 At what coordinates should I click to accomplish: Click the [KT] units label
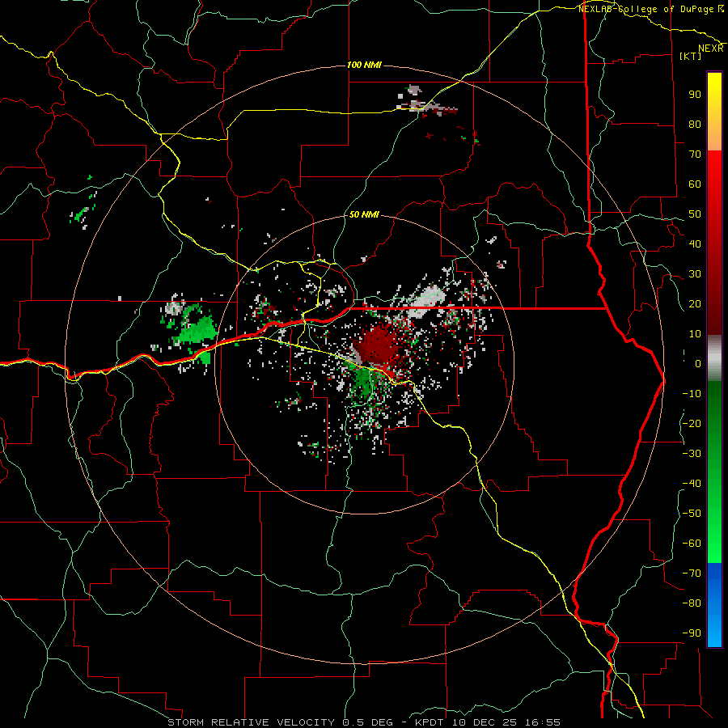point(691,56)
